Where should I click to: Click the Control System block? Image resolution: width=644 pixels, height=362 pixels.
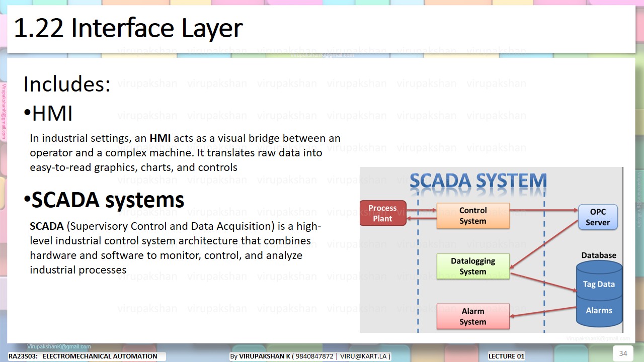473,216
